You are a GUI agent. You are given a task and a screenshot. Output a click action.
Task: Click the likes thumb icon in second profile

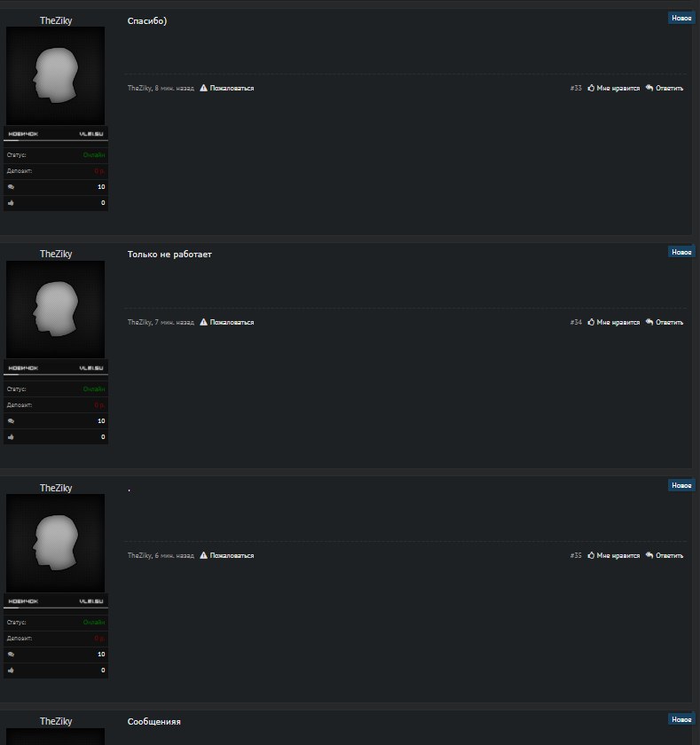pyautogui.click(x=11, y=437)
